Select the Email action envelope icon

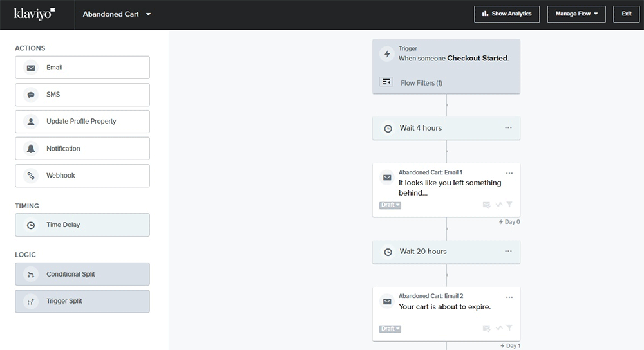click(31, 68)
